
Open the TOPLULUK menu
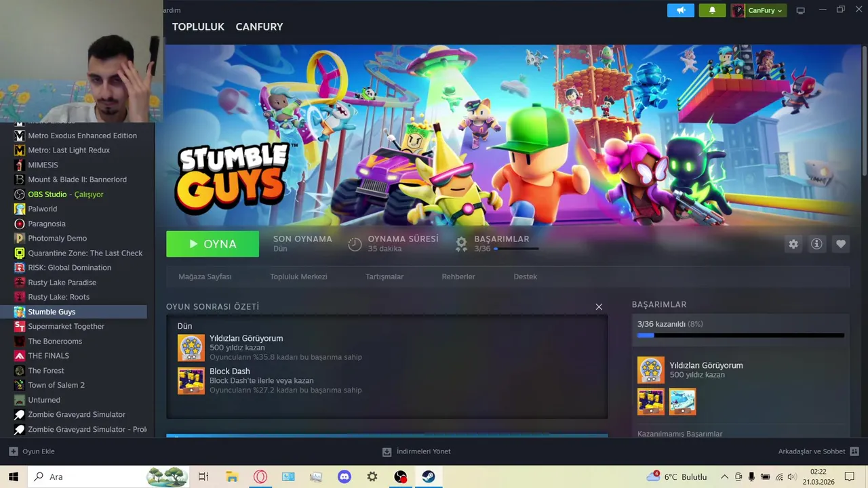pos(198,27)
